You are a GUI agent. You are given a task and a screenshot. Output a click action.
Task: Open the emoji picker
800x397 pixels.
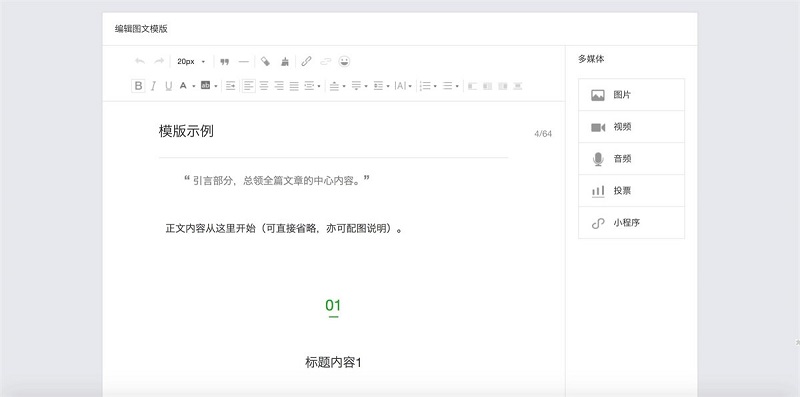[345, 62]
